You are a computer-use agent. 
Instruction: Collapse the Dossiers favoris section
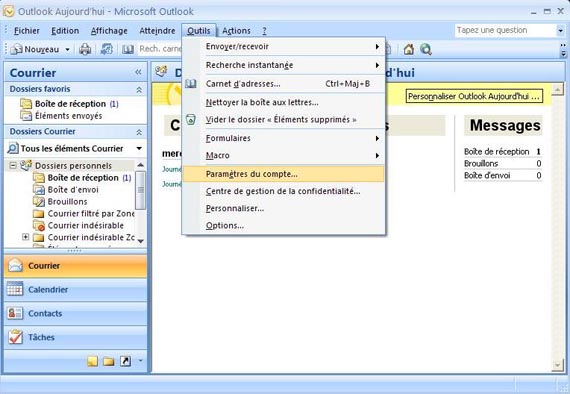pyautogui.click(x=139, y=89)
